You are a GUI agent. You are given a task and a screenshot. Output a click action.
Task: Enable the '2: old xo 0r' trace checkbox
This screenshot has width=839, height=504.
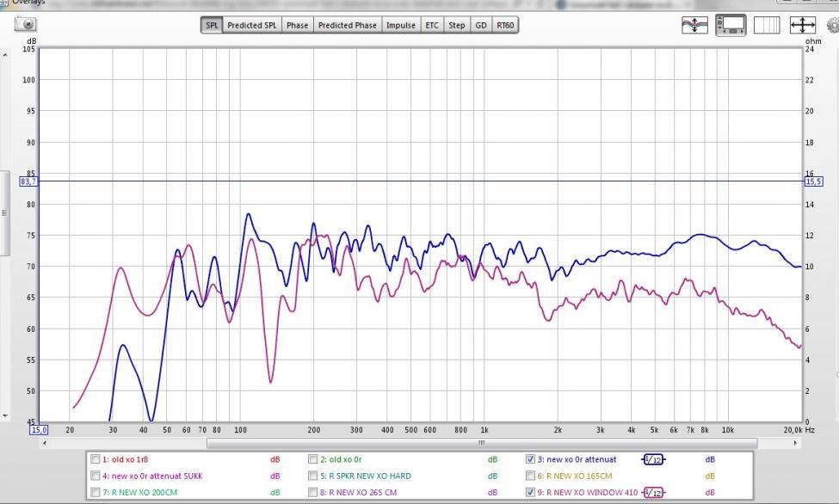(313, 459)
